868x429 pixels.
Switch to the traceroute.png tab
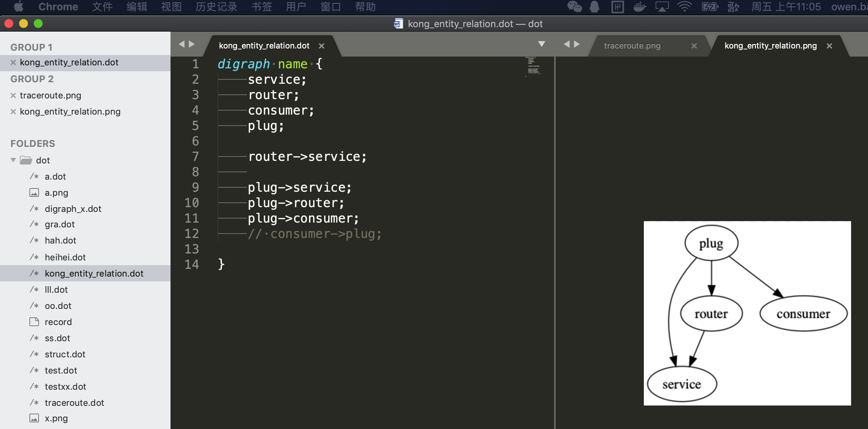point(632,46)
